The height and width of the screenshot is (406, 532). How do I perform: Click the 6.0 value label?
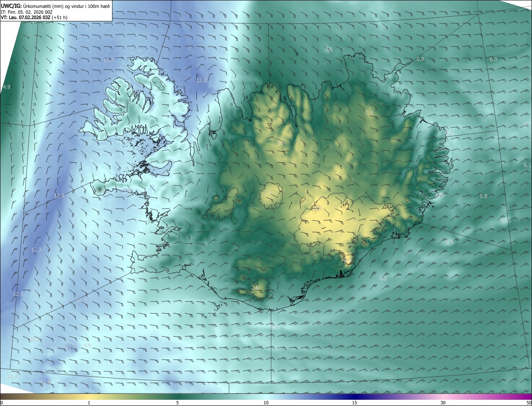tap(493, 60)
